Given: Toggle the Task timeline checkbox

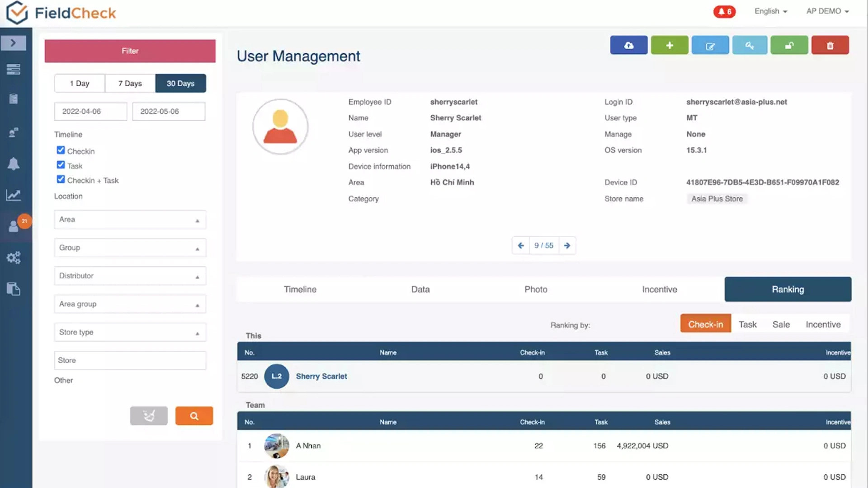Looking at the screenshot, I should 61,165.
